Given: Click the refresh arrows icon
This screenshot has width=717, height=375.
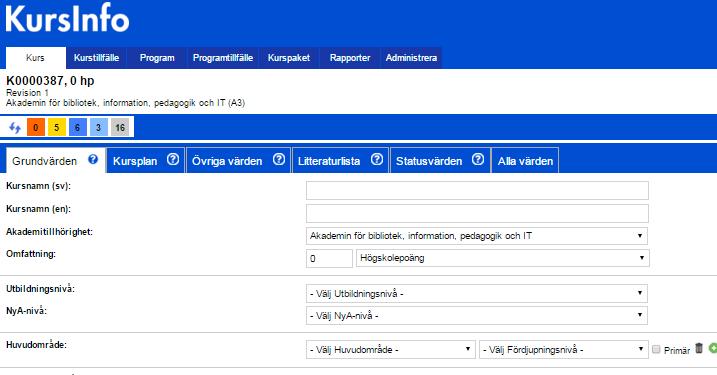Looking at the screenshot, I should (15, 127).
